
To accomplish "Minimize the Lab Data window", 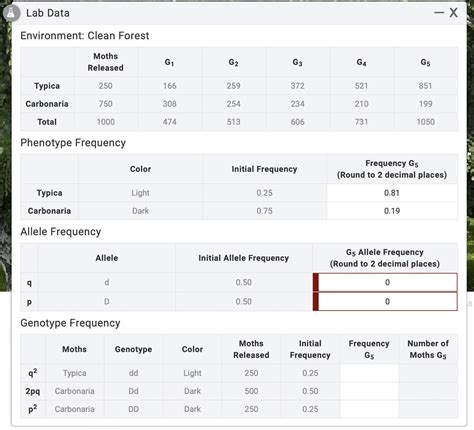I will tap(439, 13).
